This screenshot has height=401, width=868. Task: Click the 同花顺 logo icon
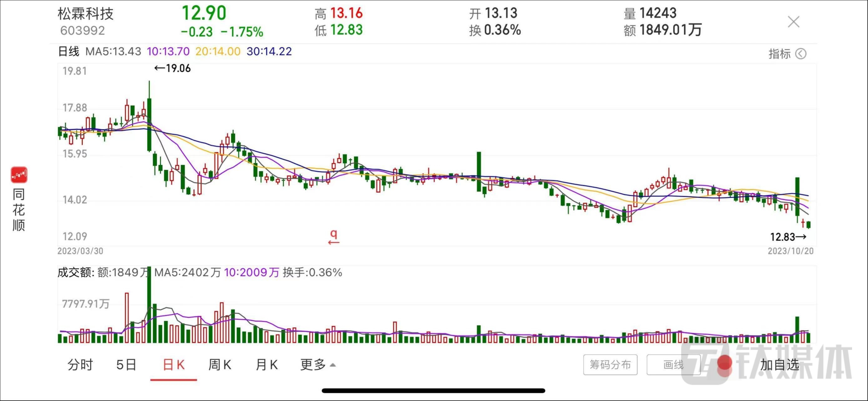pos(19,175)
